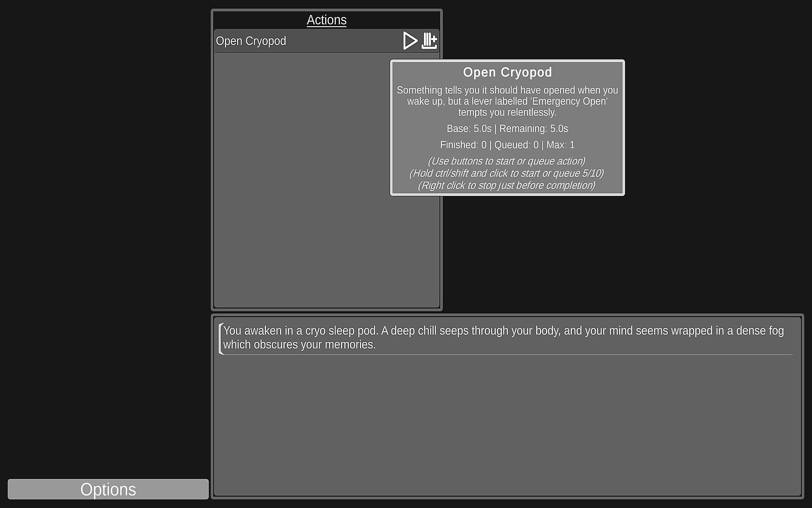Click the Base 5.0s duration text
The image size is (812, 508).
tap(469, 129)
